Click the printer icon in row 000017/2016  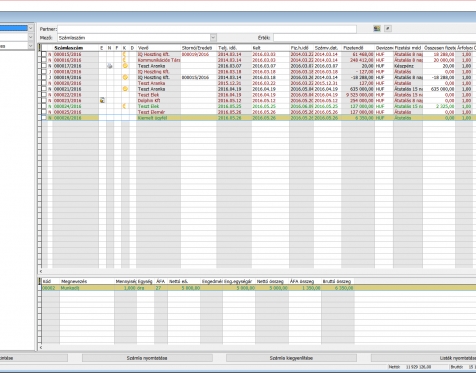[110, 66]
